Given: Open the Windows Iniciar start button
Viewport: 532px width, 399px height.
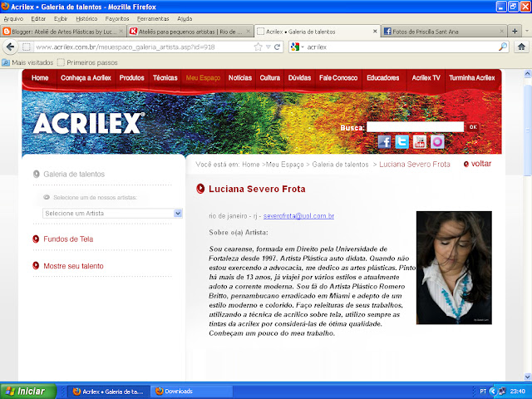Looking at the screenshot, I should pyautogui.click(x=28, y=392).
